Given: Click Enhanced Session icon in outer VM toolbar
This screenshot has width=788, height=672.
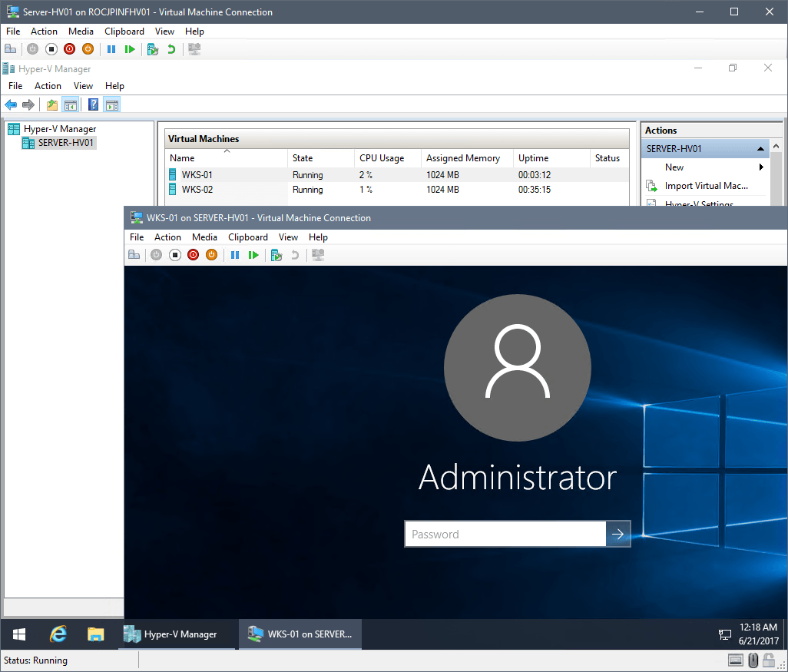Looking at the screenshot, I should point(194,49).
